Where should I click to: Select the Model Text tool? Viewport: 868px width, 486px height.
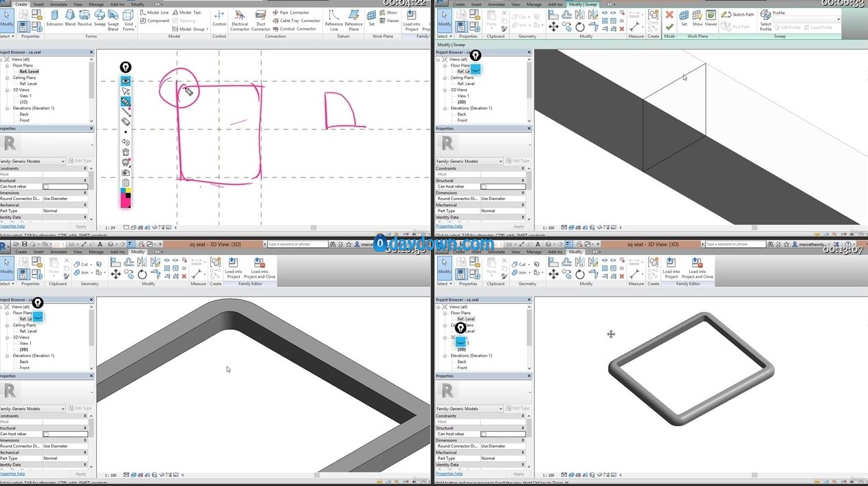187,12
